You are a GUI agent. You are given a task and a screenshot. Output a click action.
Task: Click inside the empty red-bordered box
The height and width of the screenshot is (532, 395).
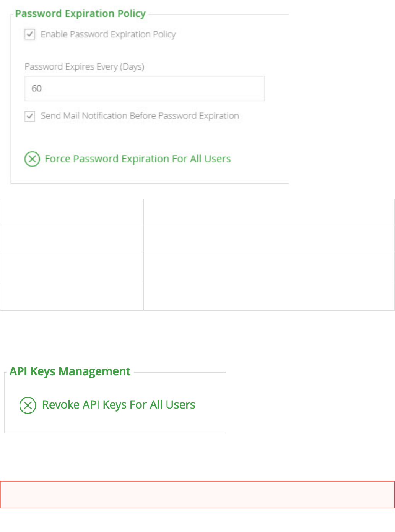tap(197, 495)
